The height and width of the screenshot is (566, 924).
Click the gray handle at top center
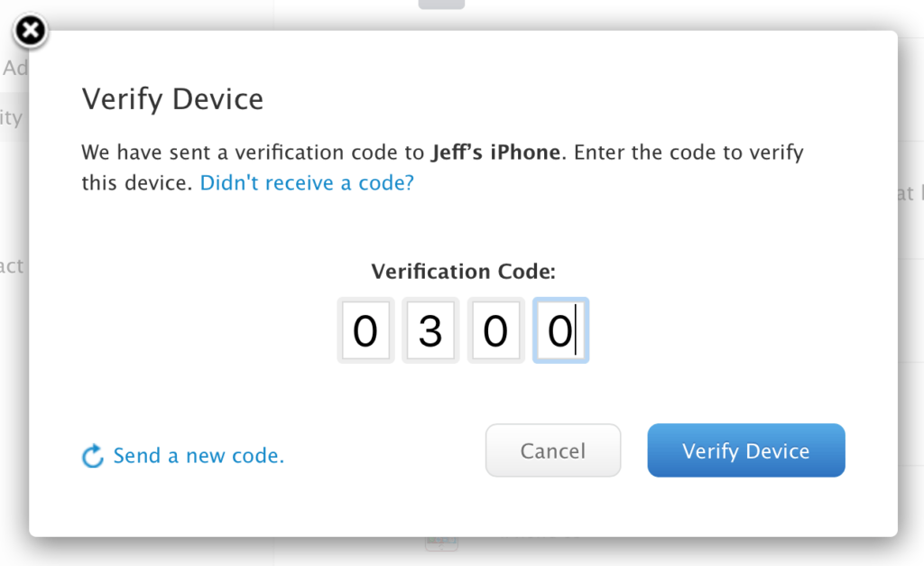coord(441,5)
